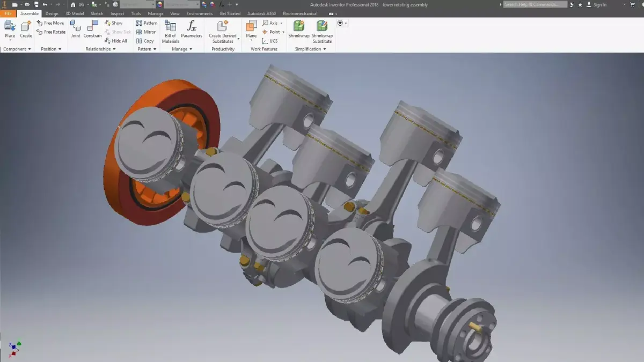Click the Save icon in quick access toolbar
The width and height of the screenshot is (644, 362).
point(36,4)
